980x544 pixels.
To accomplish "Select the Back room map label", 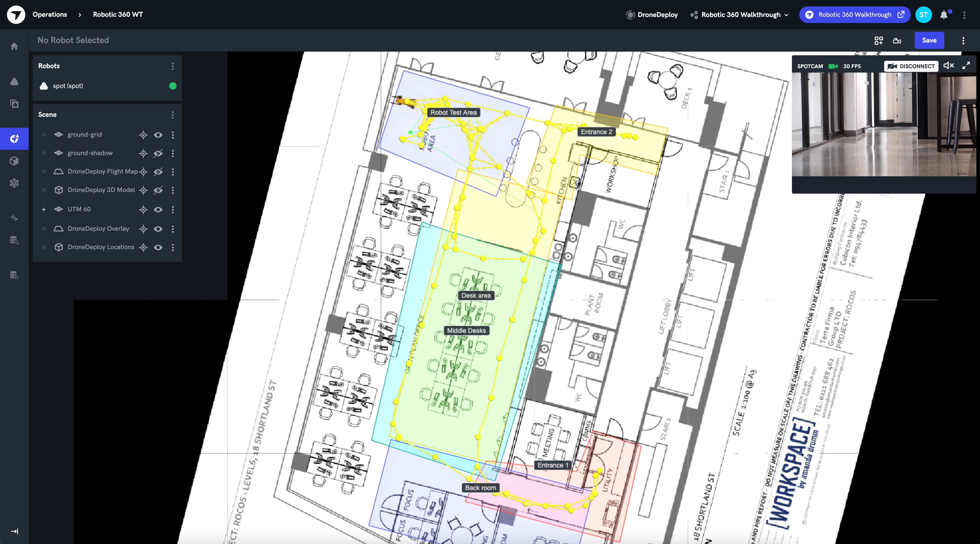I will point(480,488).
